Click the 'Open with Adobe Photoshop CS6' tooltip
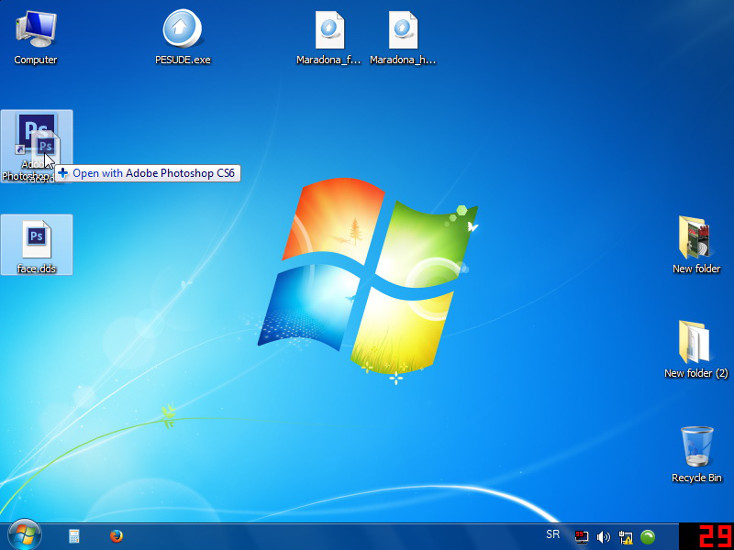Screen dimensions: 734x550 (147, 173)
